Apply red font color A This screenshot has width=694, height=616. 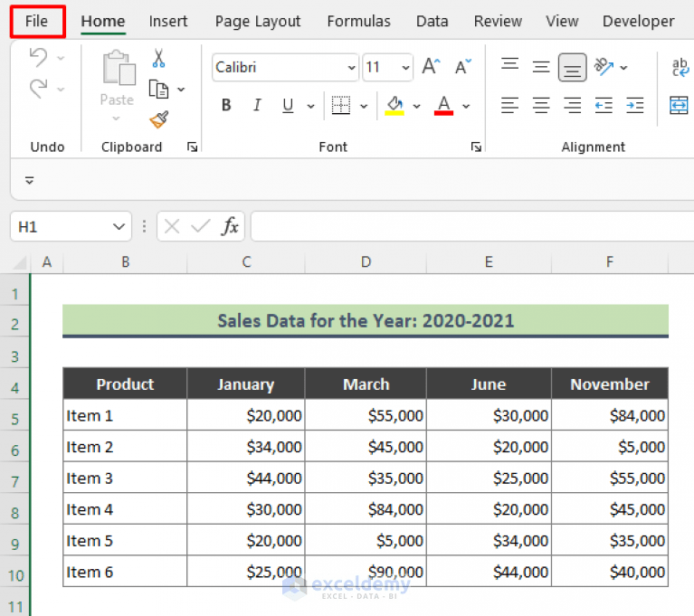(444, 106)
